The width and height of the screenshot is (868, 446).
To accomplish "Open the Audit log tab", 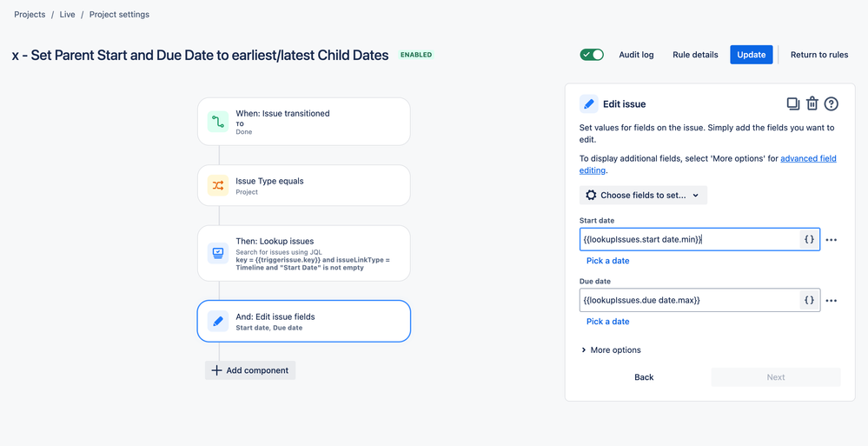I will pos(636,55).
